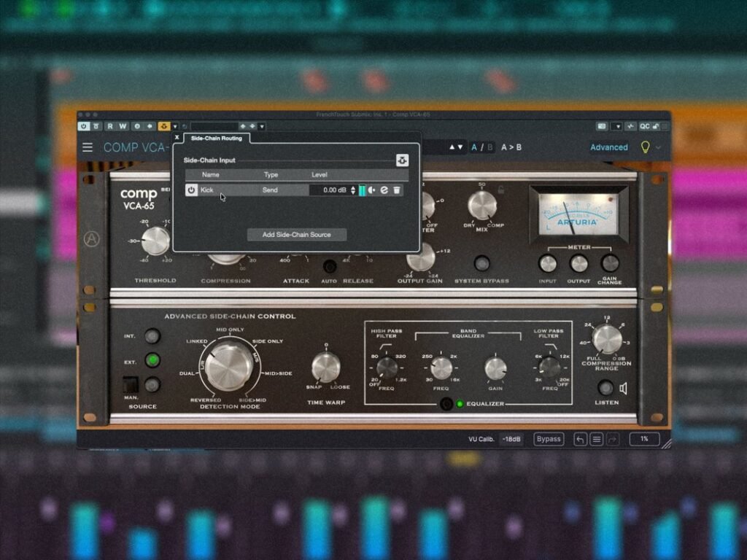747x560 pixels.
Task: Click the Arturia VU meter display
Action: click(x=578, y=214)
